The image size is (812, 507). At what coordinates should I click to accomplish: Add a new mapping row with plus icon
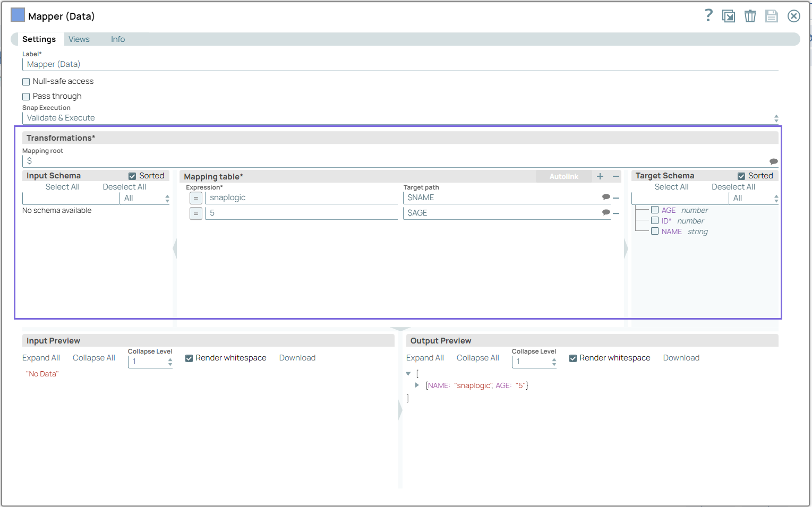(x=600, y=176)
